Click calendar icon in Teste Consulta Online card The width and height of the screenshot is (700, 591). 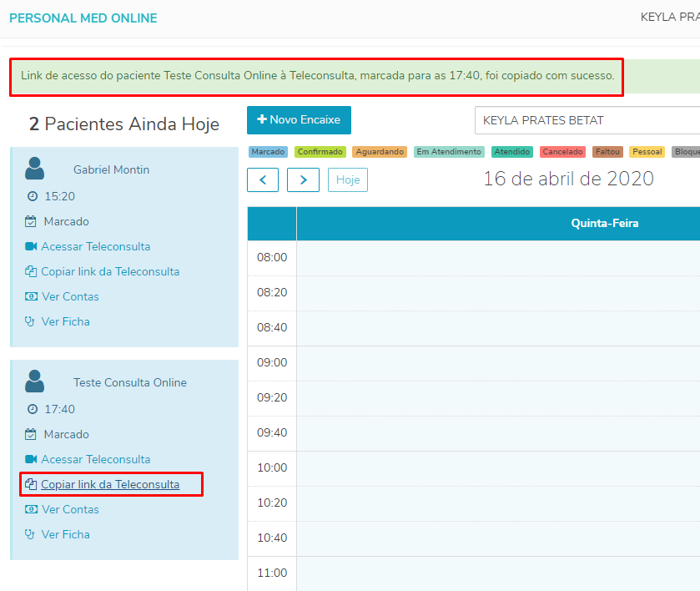tap(31, 434)
